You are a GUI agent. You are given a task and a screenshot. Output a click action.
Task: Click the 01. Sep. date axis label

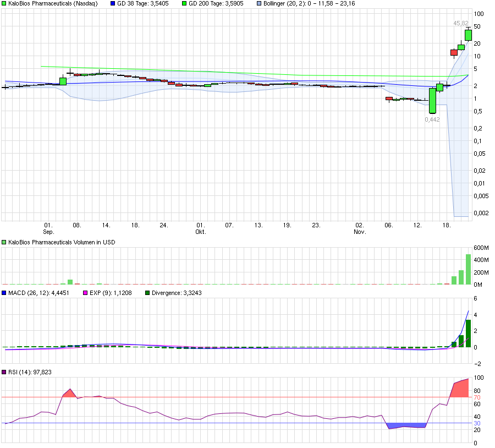click(x=48, y=228)
